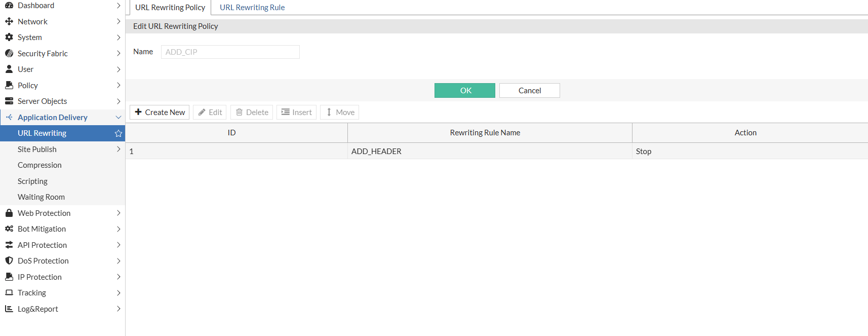Screen dimensions: 868x336
Task: Click the Create New button
Action: 160,112
